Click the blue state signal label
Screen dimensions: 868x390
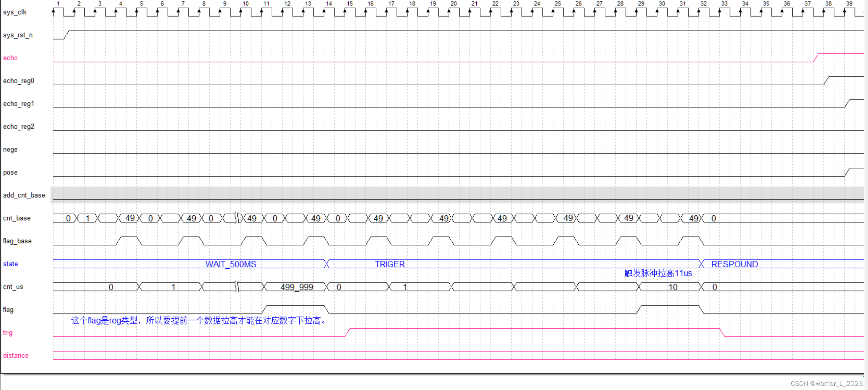(10, 264)
